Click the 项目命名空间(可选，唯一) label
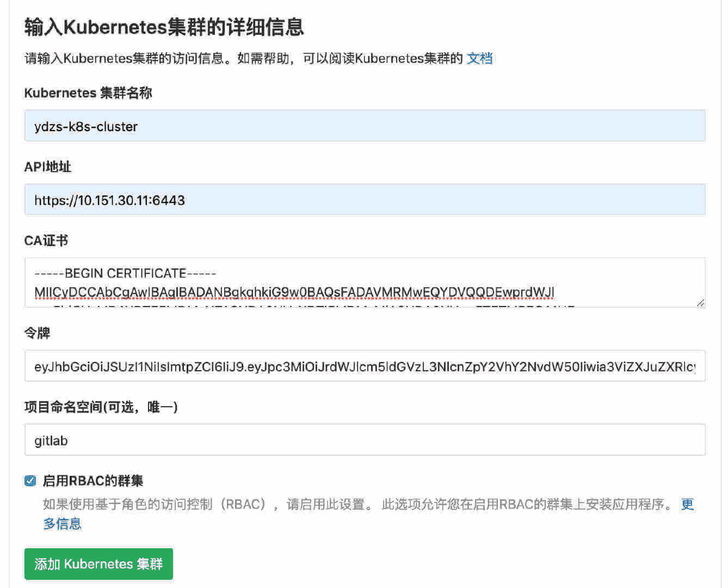This screenshot has width=728, height=588. click(x=101, y=407)
